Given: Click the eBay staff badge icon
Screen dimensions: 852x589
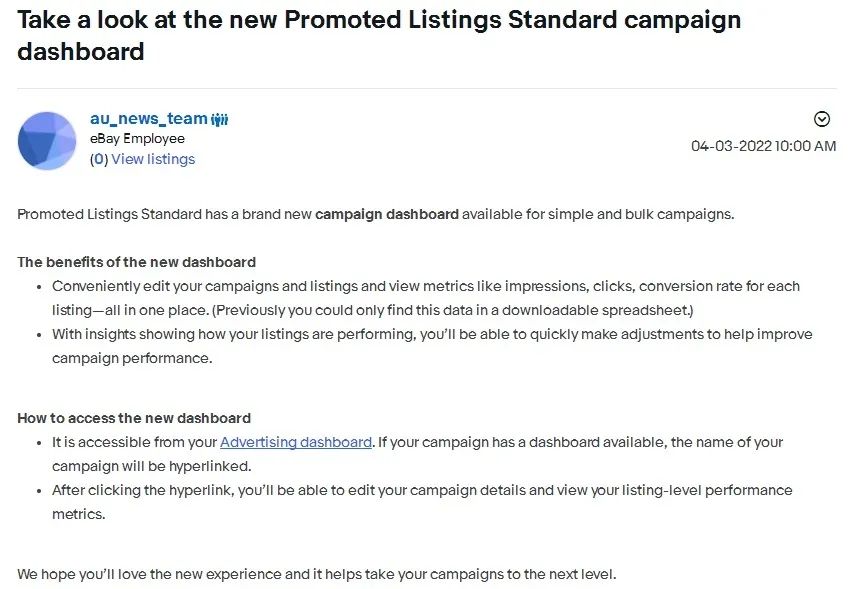Looking at the screenshot, I should pos(220,120).
